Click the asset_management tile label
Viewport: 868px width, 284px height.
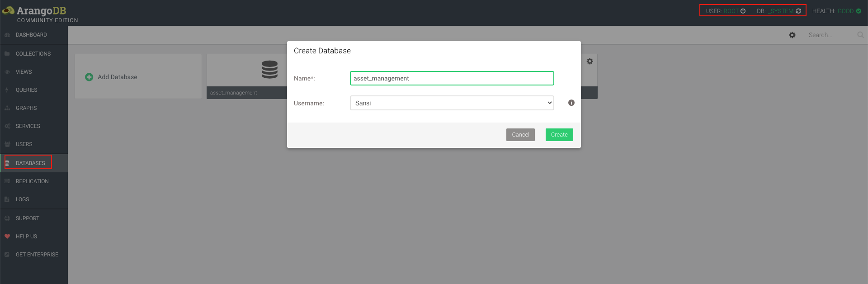pos(233,93)
